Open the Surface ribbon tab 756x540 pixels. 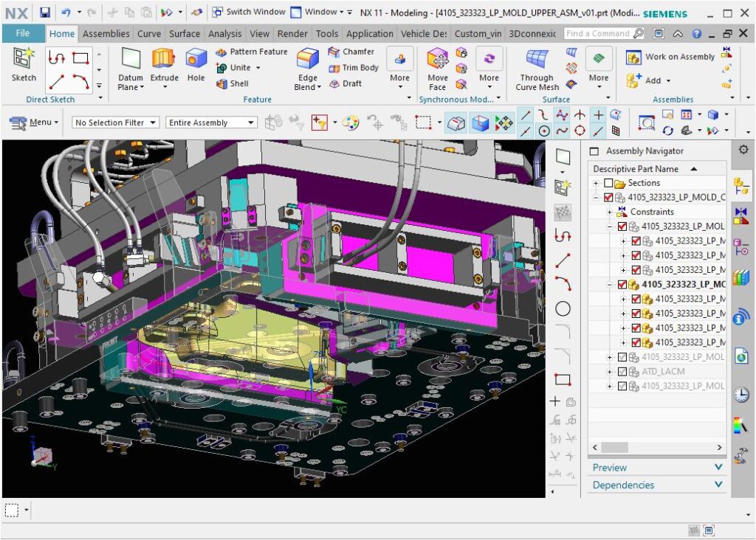click(184, 34)
